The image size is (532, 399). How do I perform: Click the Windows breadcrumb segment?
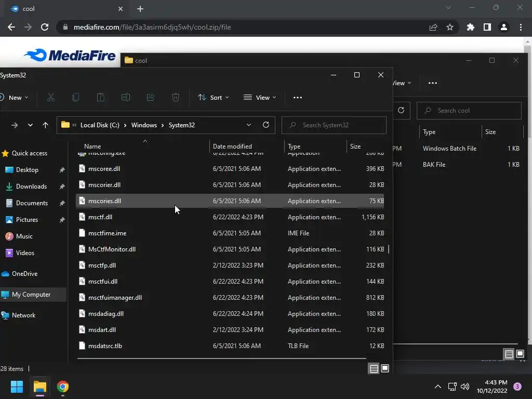tap(144, 125)
